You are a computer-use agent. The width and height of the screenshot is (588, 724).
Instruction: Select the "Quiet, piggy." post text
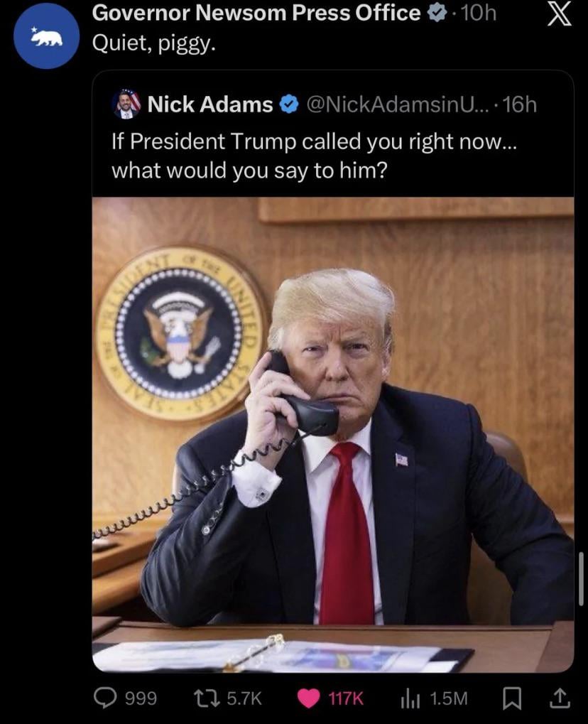(x=153, y=43)
